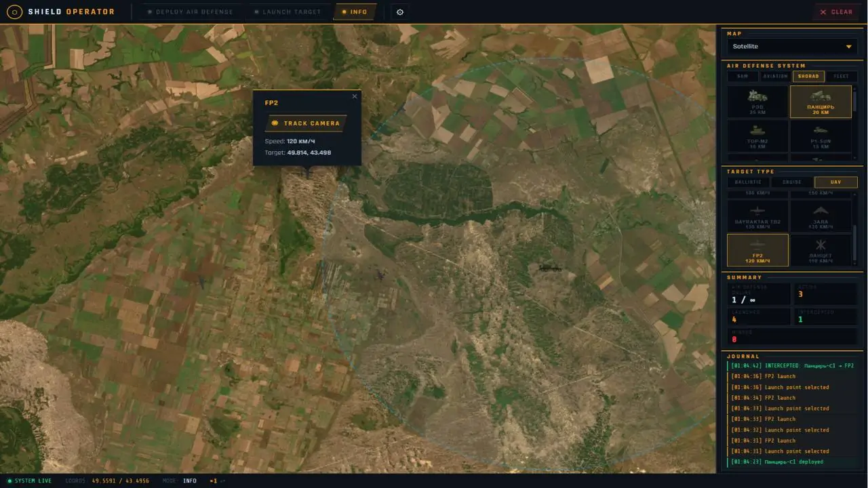
Task: Select the UAV target type
Action: point(836,182)
